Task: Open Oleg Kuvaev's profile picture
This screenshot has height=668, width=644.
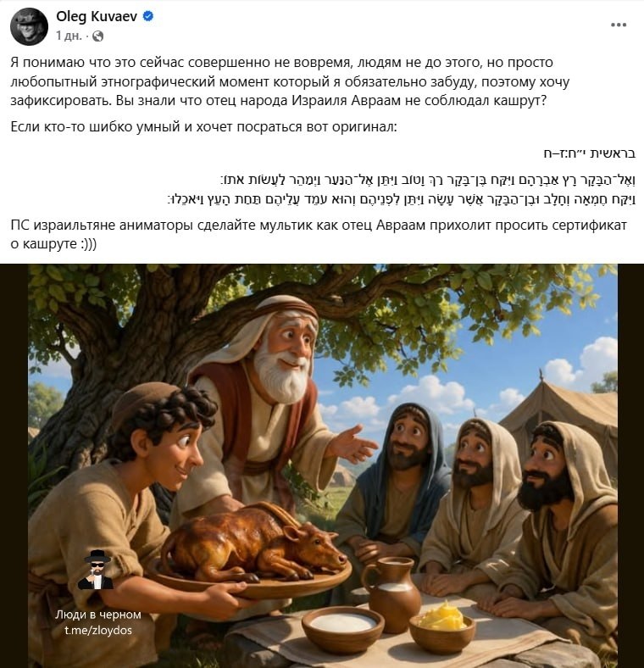Action: pyautogui.click(x=29, y=26)
